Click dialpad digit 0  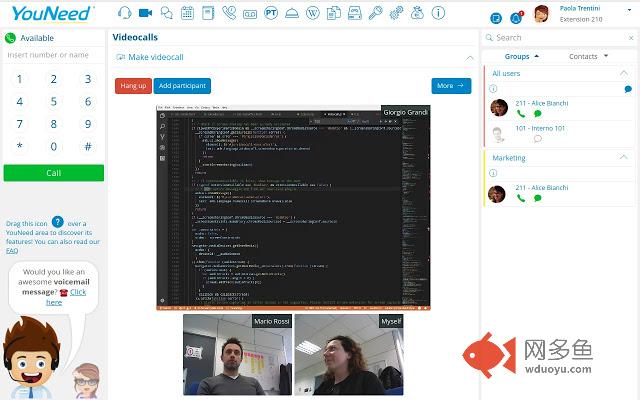click(x=53, y=146)
